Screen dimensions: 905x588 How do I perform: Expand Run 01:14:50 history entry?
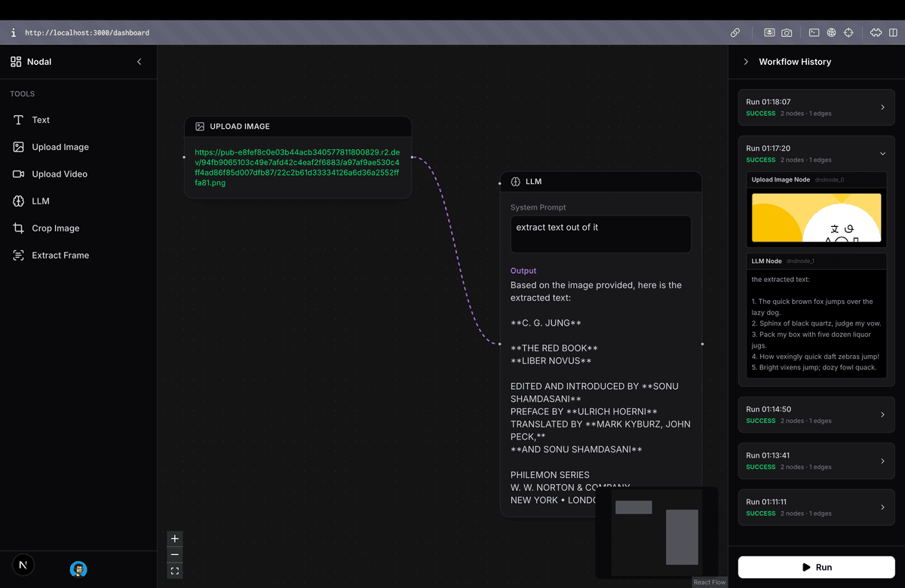882,415
